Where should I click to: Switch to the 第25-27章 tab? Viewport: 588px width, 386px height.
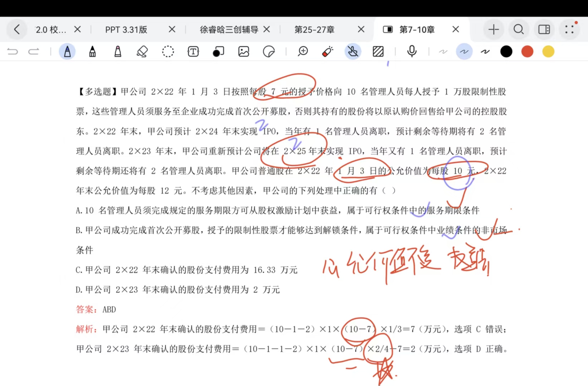(314, 30)
